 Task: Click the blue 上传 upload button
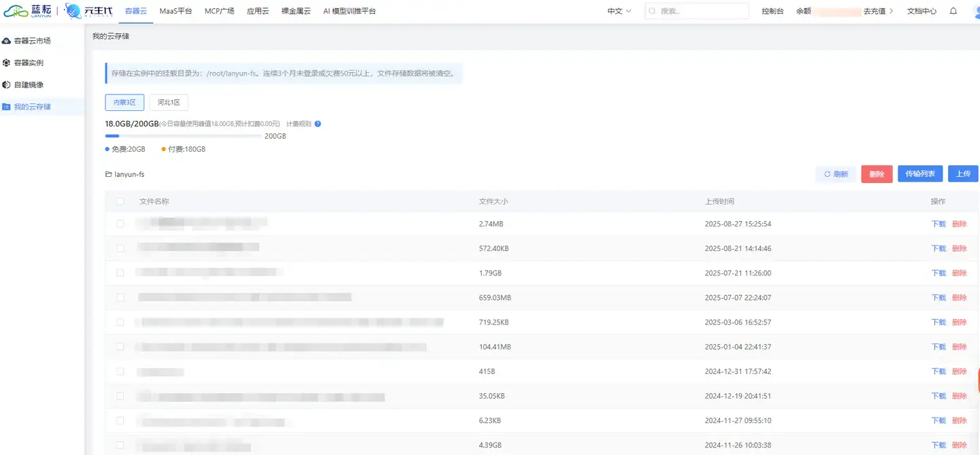coord(963,174)
